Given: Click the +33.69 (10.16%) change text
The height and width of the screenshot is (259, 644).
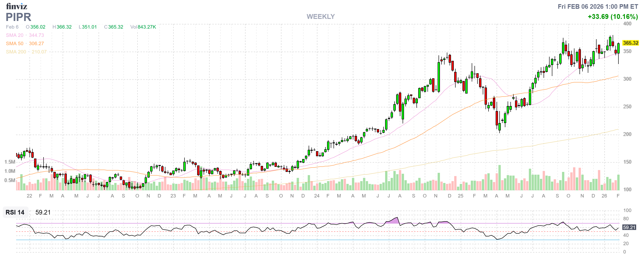Looking at the screenshot, I should [612, 17].
